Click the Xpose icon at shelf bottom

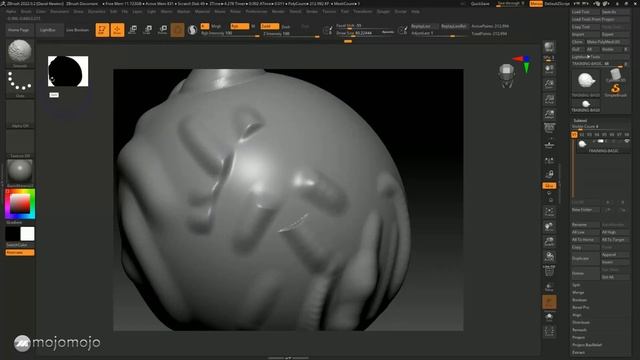tap(549, 331)
